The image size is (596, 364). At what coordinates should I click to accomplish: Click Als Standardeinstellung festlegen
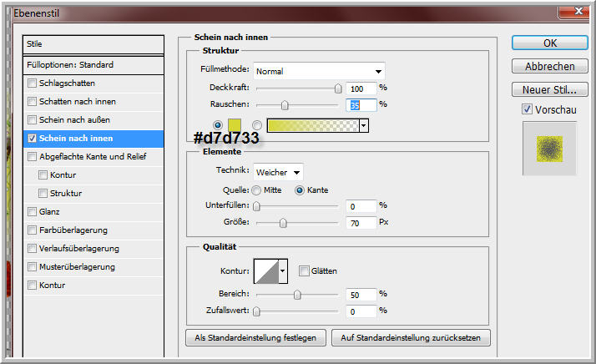click(x=255, y=338)
